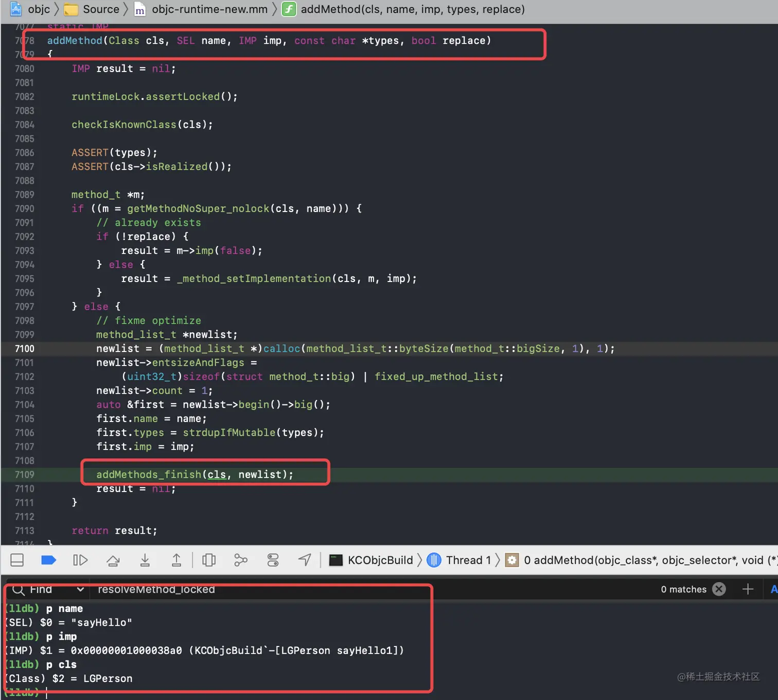Click line number 7113 in the gutter
Viewport: 778px width, 700px height.
25,531
